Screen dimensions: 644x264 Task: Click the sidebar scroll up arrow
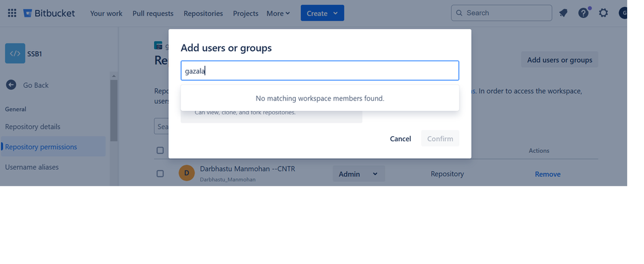tap(113, 76)
